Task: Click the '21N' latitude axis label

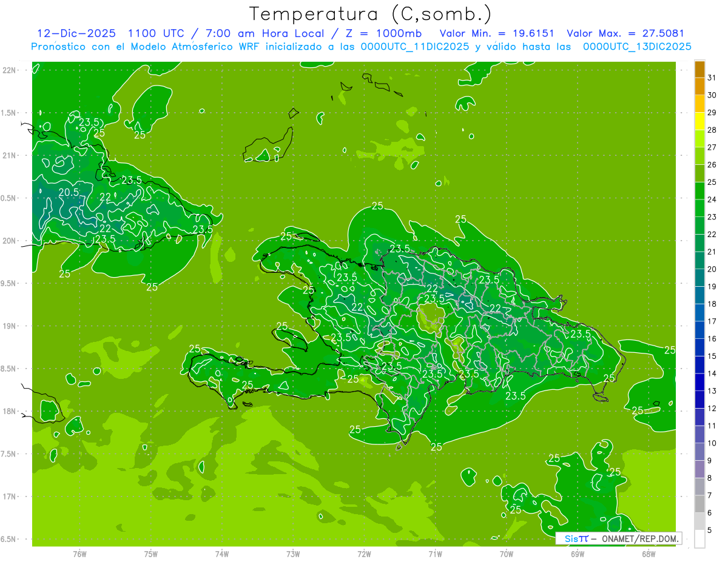Action: [x=10, y=156]
